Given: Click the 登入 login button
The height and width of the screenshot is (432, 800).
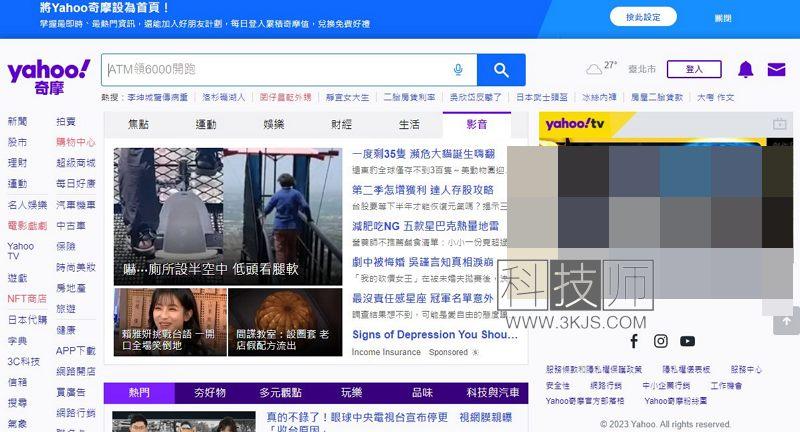Looking at the screenshot, I should tap(694, 69).
